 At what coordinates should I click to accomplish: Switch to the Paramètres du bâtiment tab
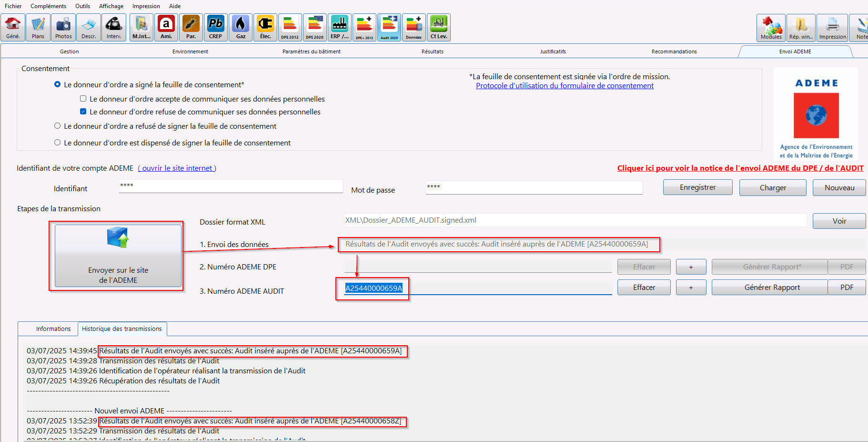point(311,51)
